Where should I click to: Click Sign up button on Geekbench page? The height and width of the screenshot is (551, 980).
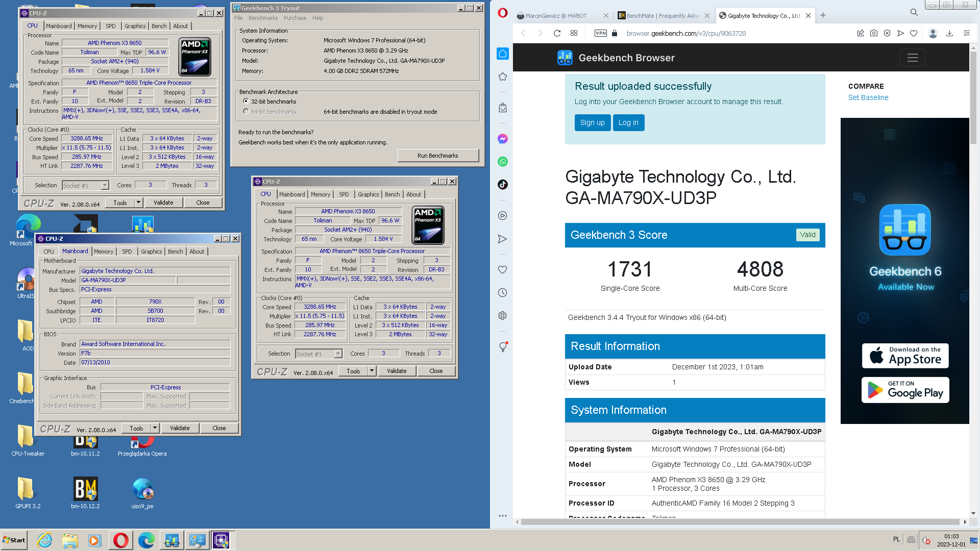tap(593, 122)
